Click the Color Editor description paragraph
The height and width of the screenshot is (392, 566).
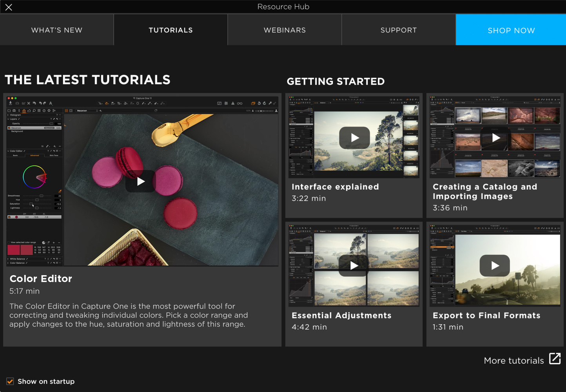[129, 315]
